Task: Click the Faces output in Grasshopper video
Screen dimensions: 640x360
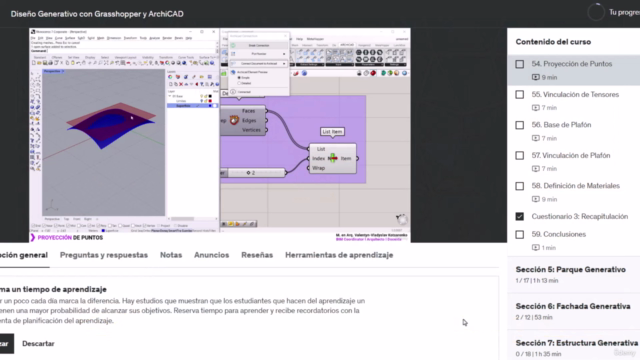Action: tap(248, 111)
